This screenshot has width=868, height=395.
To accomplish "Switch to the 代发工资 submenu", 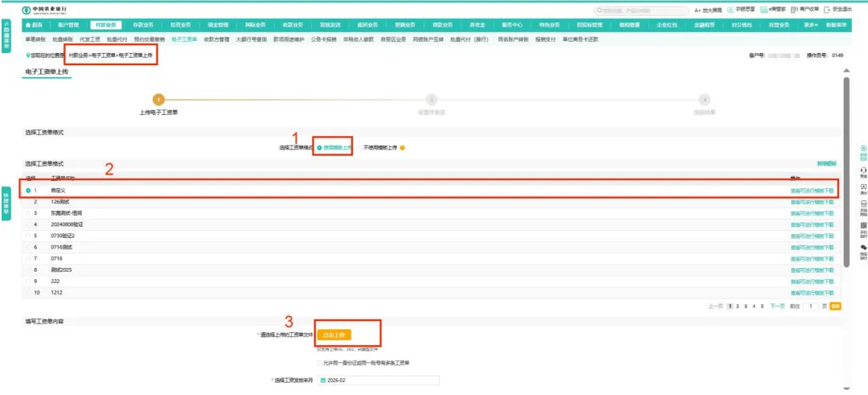I will click(89, 39).
